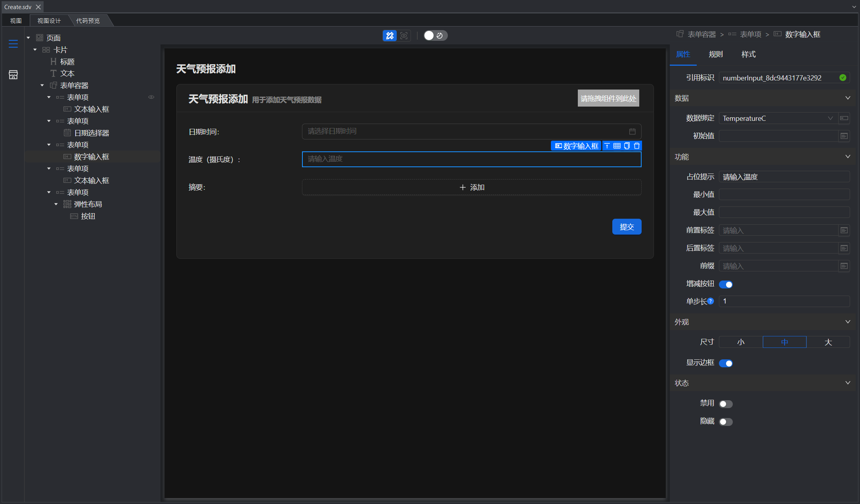Enable the 隐藏 switch
860x504 pixels.
[726, 422]
